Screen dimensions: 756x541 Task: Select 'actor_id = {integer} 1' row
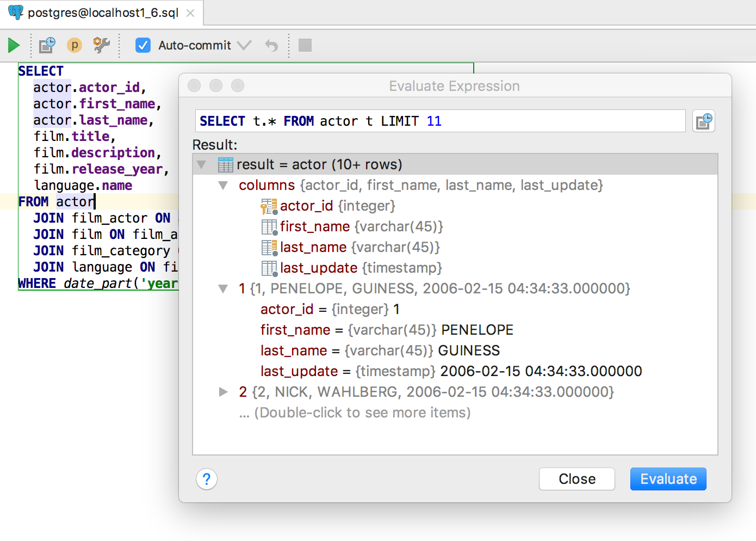point(330,309)
